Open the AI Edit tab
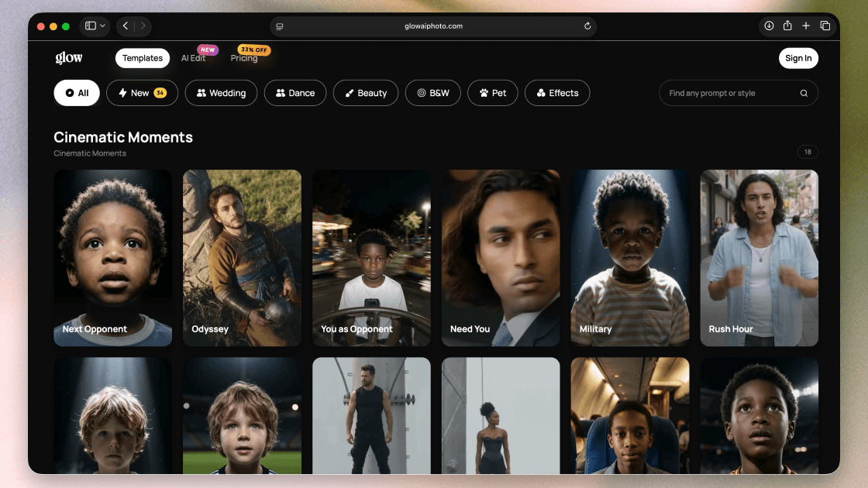 [193, 58]
